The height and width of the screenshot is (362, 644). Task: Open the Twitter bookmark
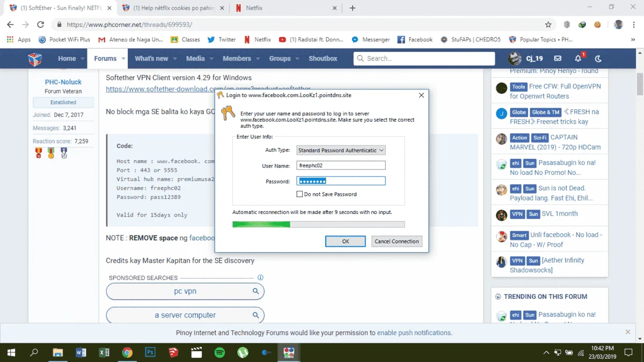click(221, 40)
